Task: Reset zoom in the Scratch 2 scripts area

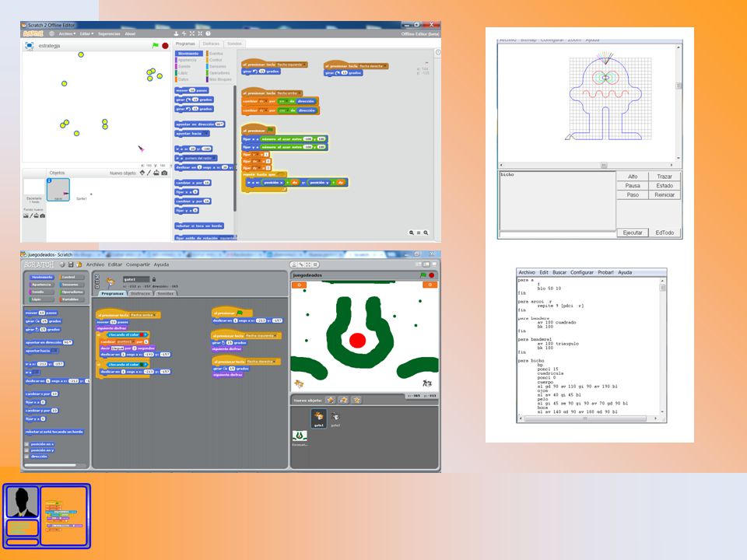Action: [419, 233]
